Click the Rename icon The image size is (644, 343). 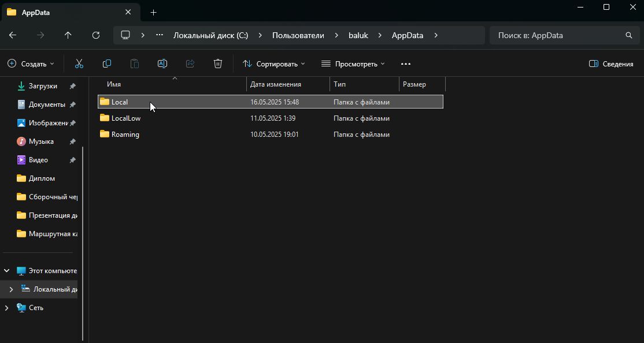162,64
